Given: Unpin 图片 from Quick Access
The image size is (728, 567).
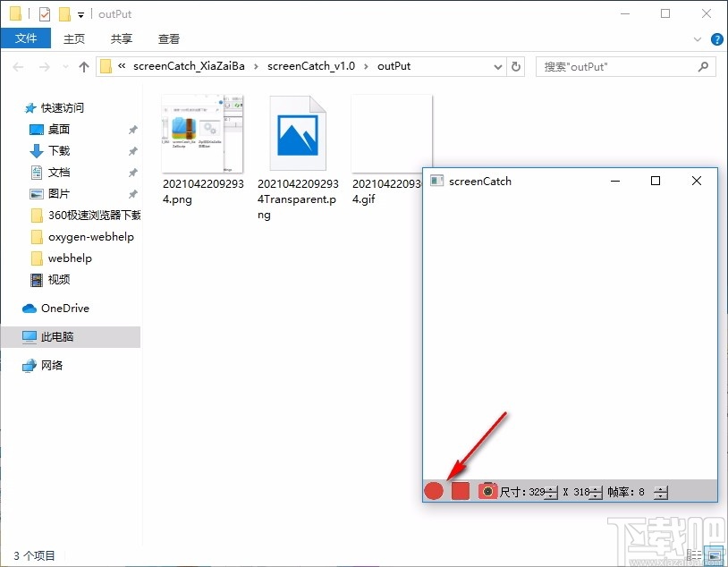Looking at the screenshot, I should coord(132,193).
